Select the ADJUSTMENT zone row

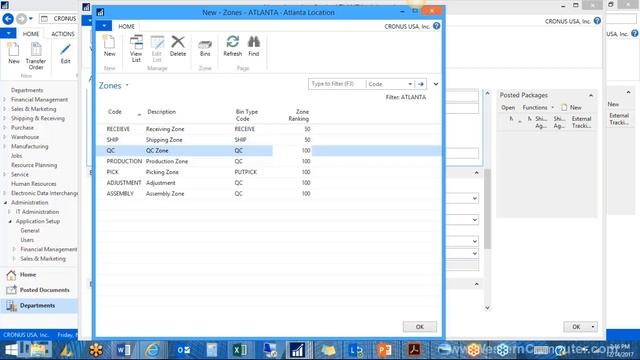pyautogui.click(x=269, y=183)
